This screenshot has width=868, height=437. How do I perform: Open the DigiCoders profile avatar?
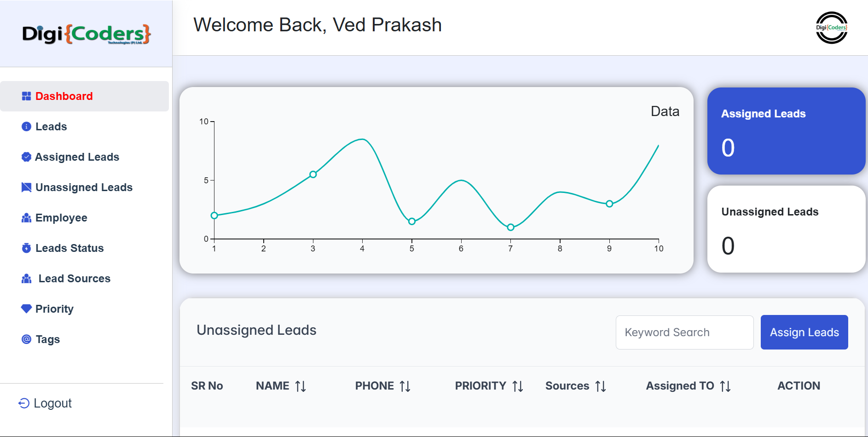coord(831,28)
